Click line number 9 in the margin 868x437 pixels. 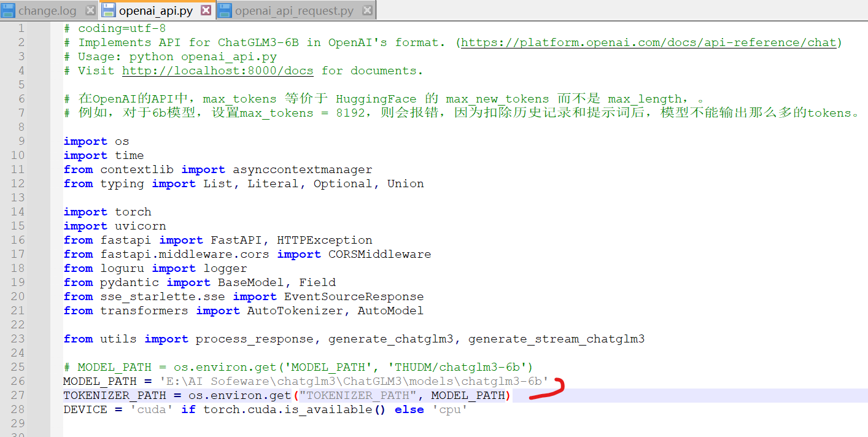pos(21,141)
